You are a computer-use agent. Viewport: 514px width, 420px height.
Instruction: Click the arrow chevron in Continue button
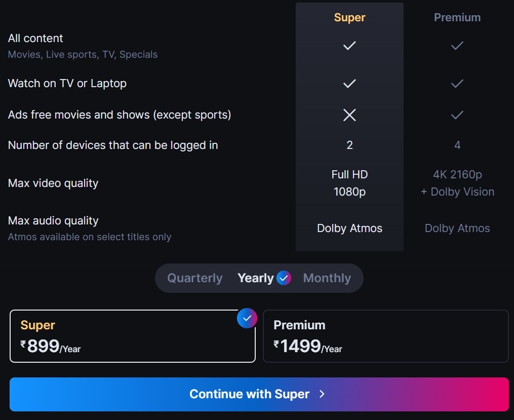click(323, 394)
